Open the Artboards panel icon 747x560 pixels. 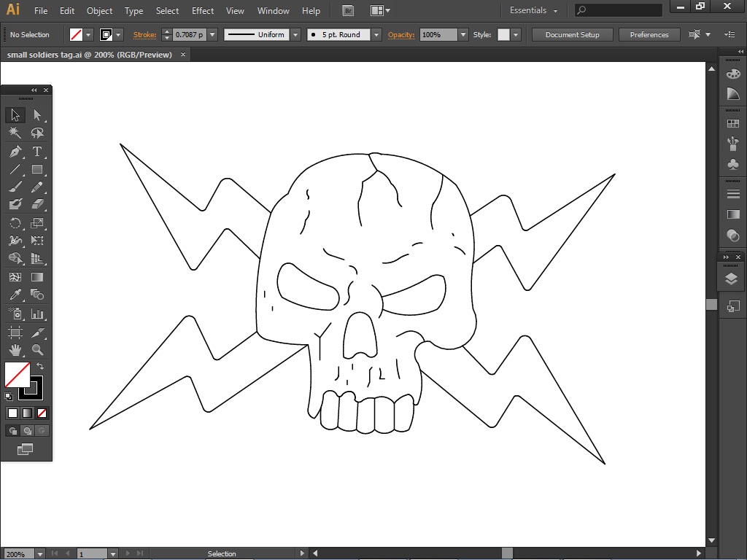732,306
